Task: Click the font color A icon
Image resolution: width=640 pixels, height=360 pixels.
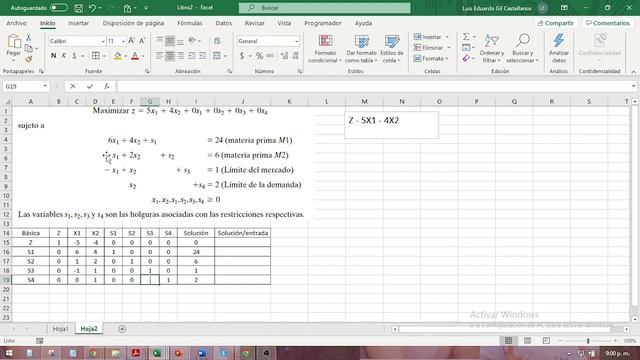Action: point(135,56)
